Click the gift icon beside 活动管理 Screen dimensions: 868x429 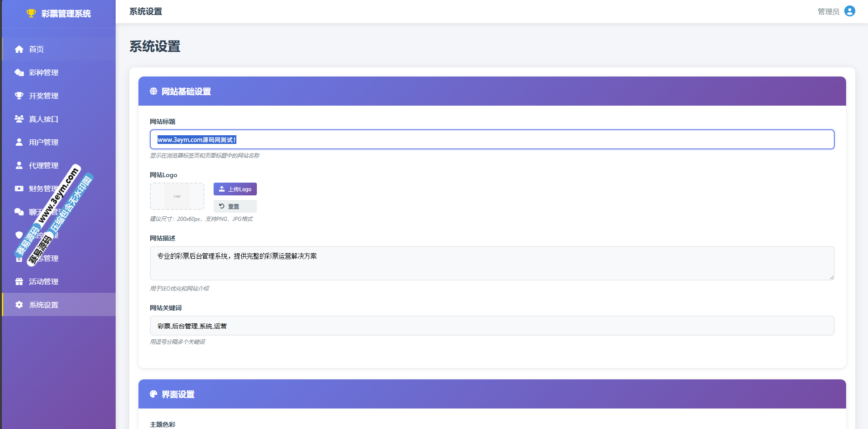[x=19, y=281]
